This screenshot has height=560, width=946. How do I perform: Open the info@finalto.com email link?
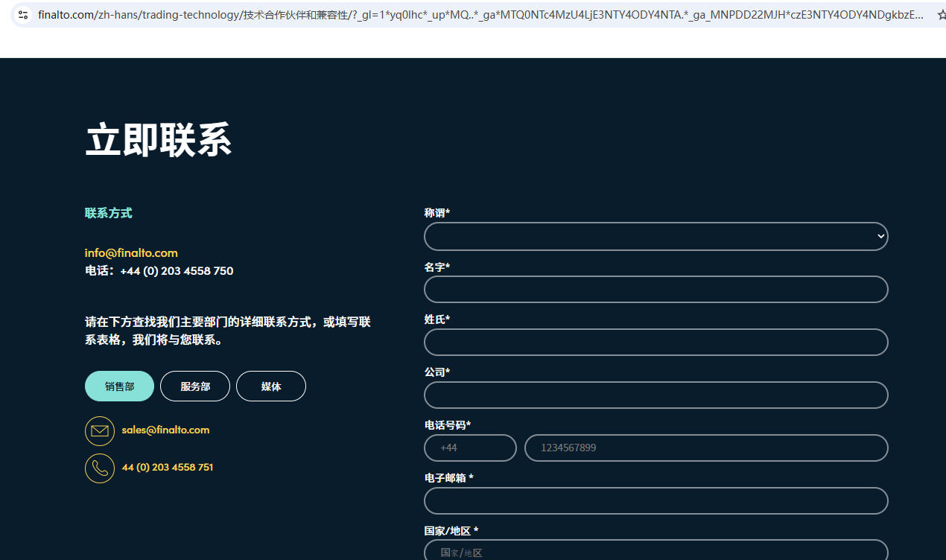(131, 253)
